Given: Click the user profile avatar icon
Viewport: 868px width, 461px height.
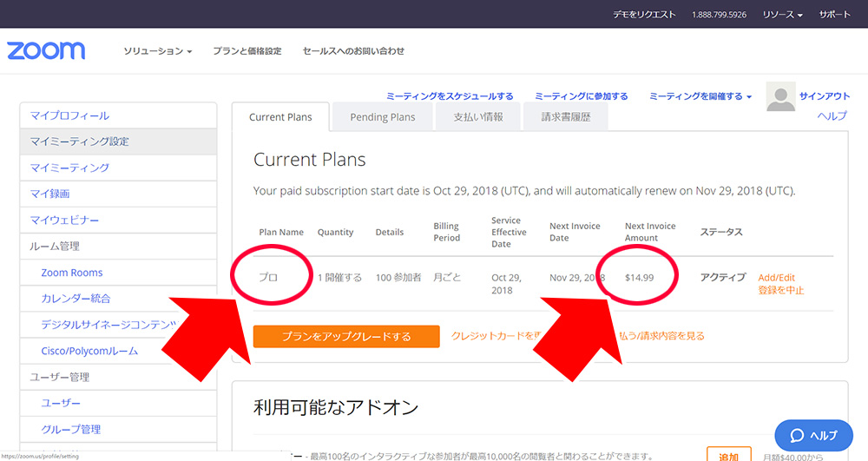Looking at the screenshot, I should coord(780,97).
